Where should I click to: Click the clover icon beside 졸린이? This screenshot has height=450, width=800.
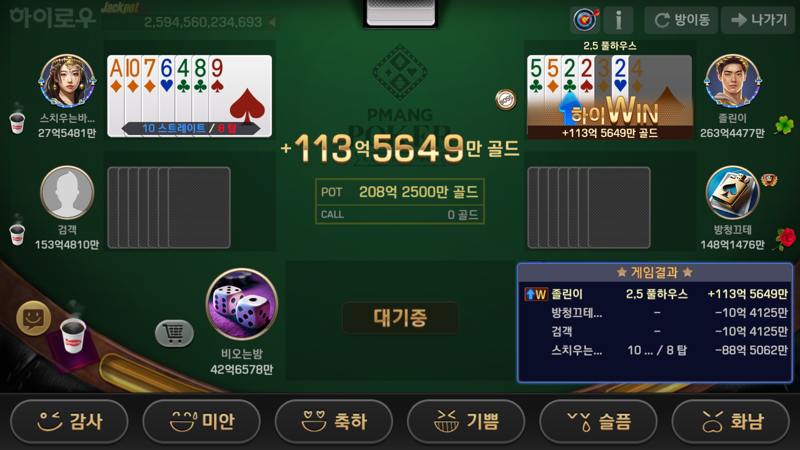(x=784, y=125)
